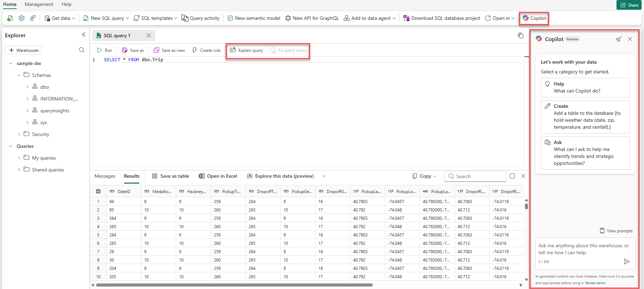Run the SQL query
The height and width of the screenshot is (289, 644).
click(105, 50)
